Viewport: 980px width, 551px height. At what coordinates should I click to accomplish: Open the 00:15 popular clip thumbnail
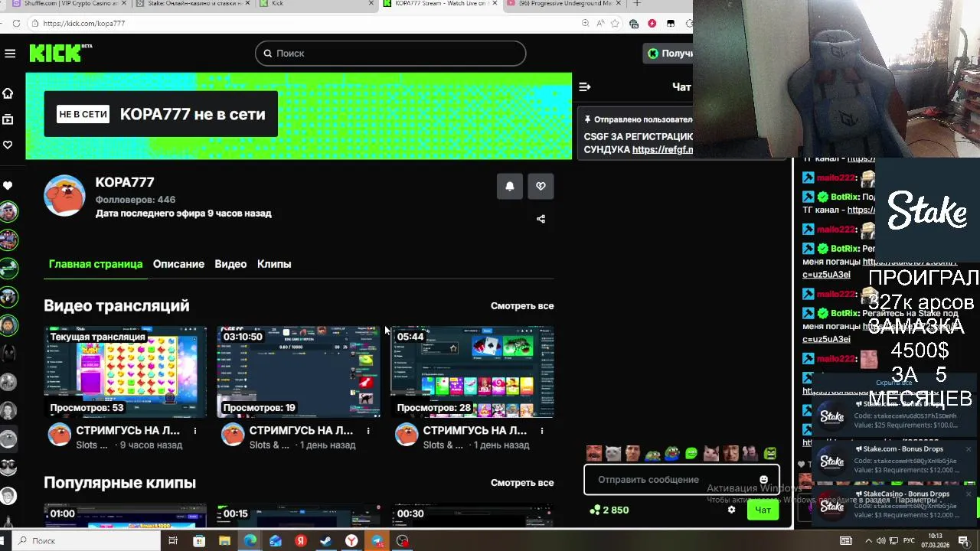tap(299, 516)
